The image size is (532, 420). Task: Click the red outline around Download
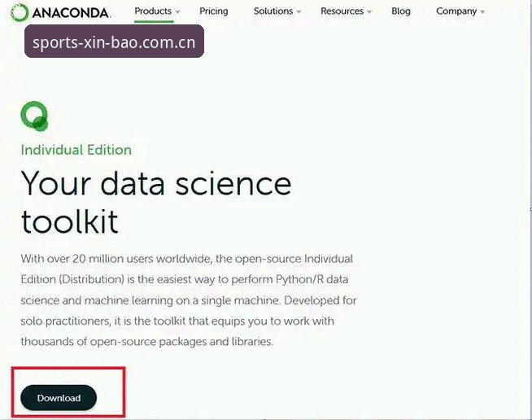(x=68, y=392)
